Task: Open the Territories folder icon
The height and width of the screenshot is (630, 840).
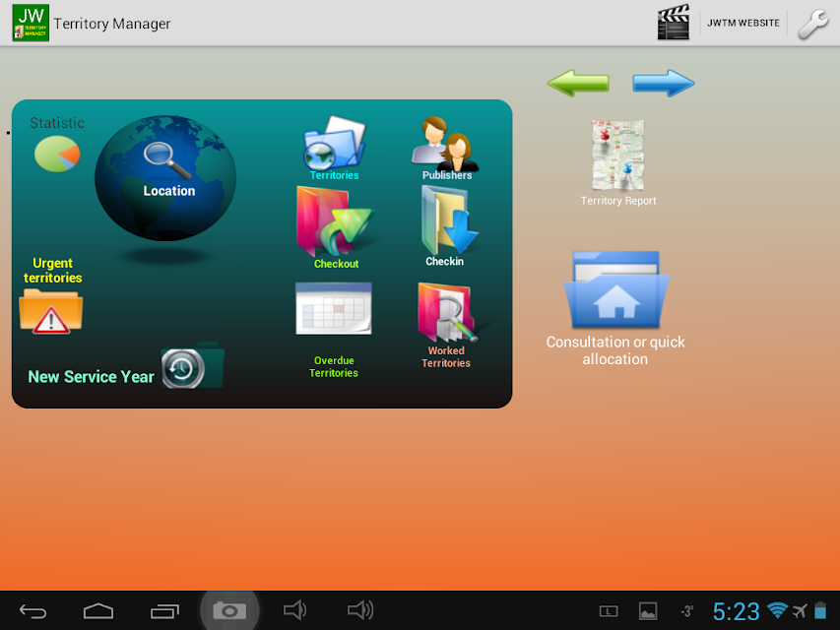Action: tap(334, 143)
